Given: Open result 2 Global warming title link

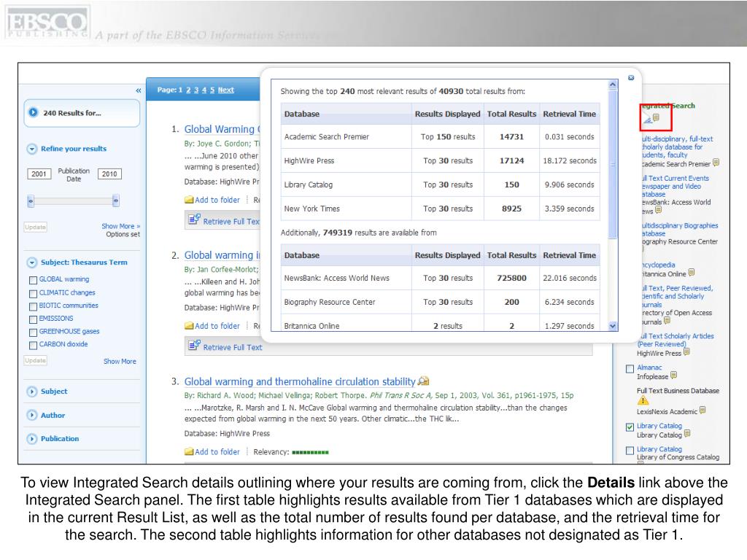Looking at the screenshot, I should click(222, 255).
